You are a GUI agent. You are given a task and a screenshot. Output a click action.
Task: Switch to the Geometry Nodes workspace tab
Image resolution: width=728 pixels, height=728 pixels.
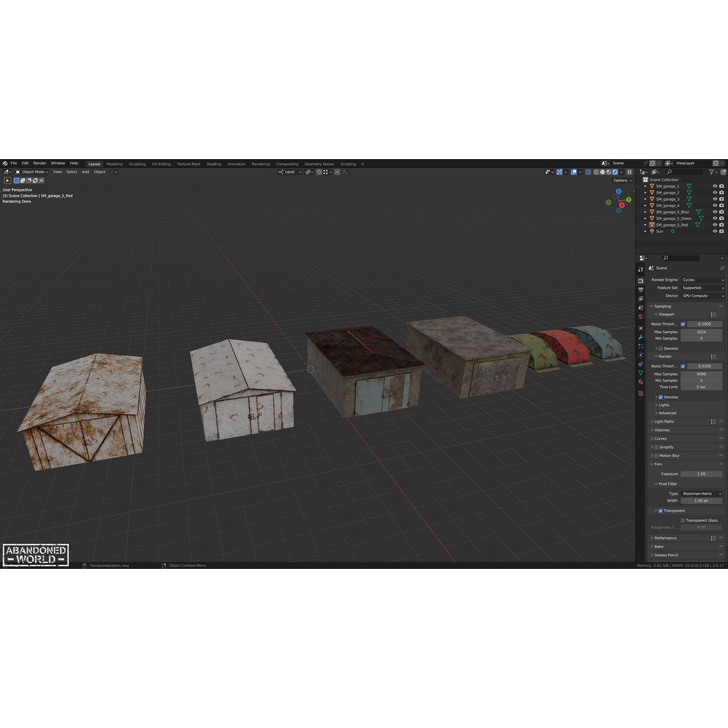pyautogui.click(x=319, y=164)
